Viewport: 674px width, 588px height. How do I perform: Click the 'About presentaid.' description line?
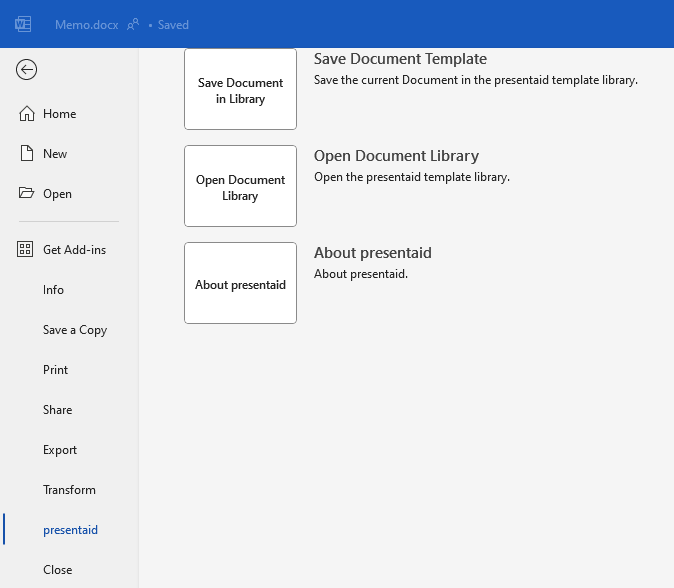coord(361,274)
